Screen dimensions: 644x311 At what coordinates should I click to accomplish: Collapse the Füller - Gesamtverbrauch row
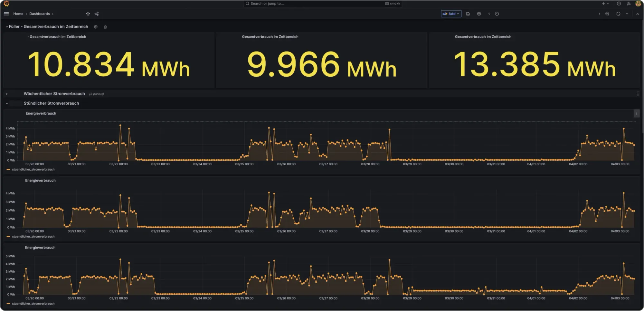coord(7,27)
